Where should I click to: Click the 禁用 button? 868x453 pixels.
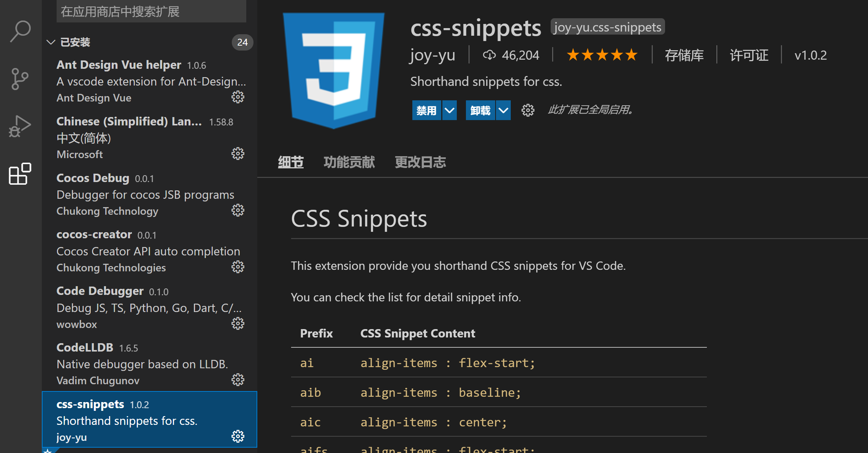coord(426,111)
